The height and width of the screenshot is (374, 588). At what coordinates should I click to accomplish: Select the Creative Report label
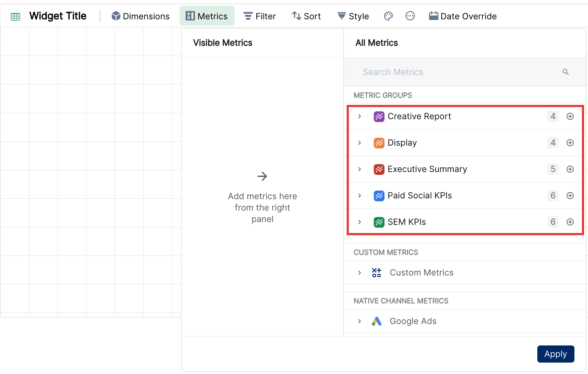[x=419, y=116]
